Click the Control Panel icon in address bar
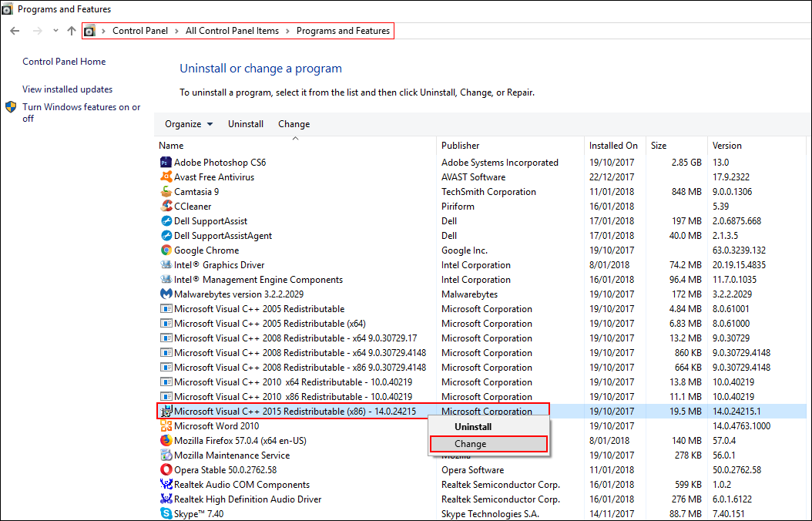The height and width of the screenshot is (521, 812). click(89, 31)
